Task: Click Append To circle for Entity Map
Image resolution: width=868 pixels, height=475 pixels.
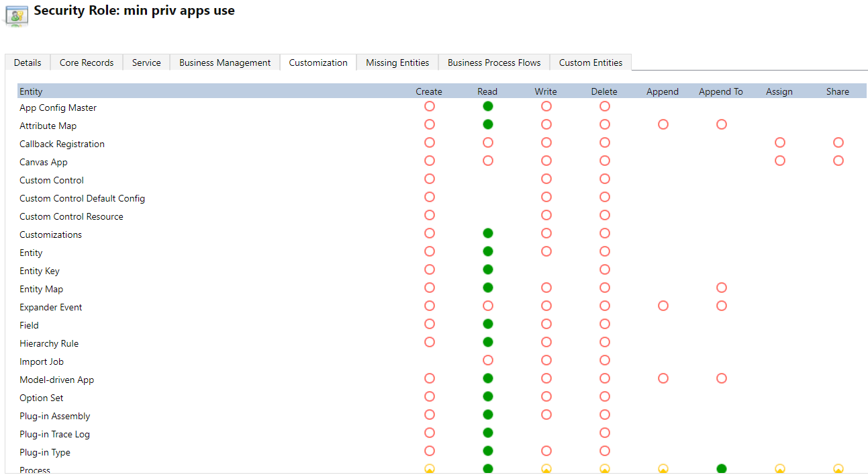Action: point(722,288)
